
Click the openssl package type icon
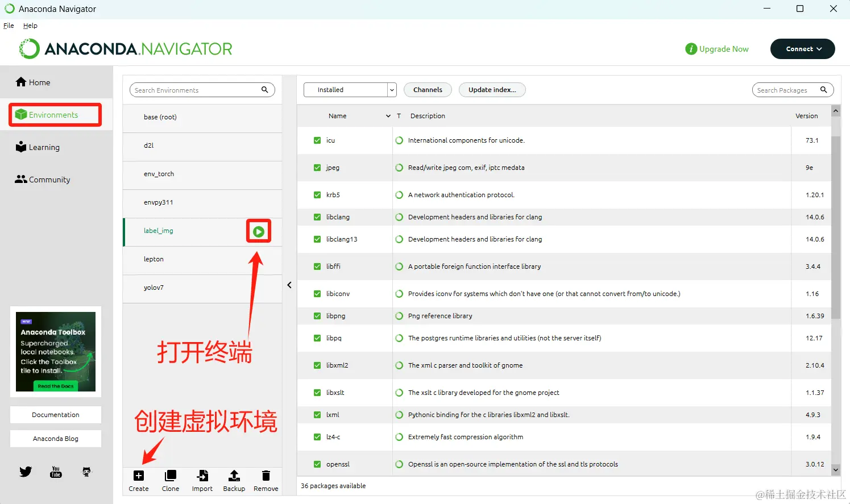(x=399, y=464)
